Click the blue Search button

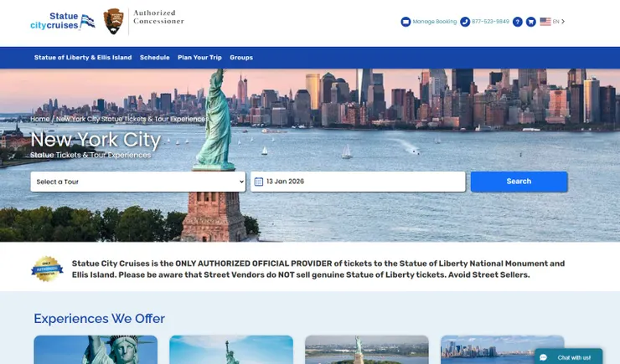pyautogui.click(x=519, y=182)
